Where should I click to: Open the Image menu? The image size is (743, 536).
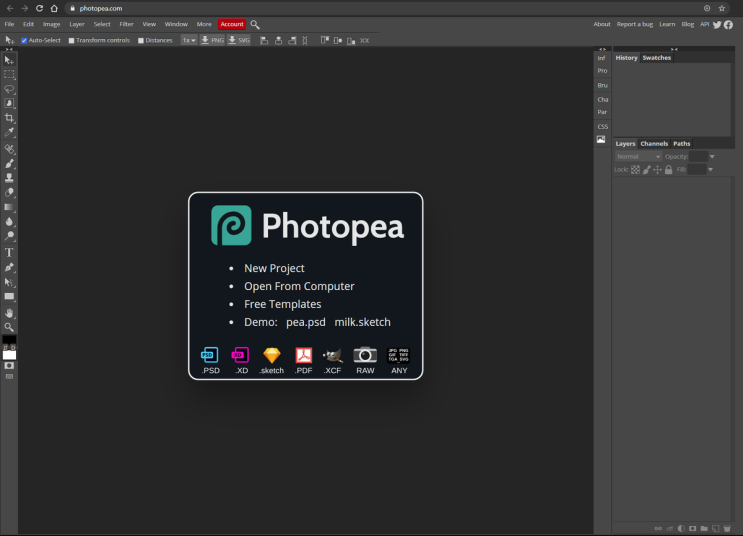[51, 24]
